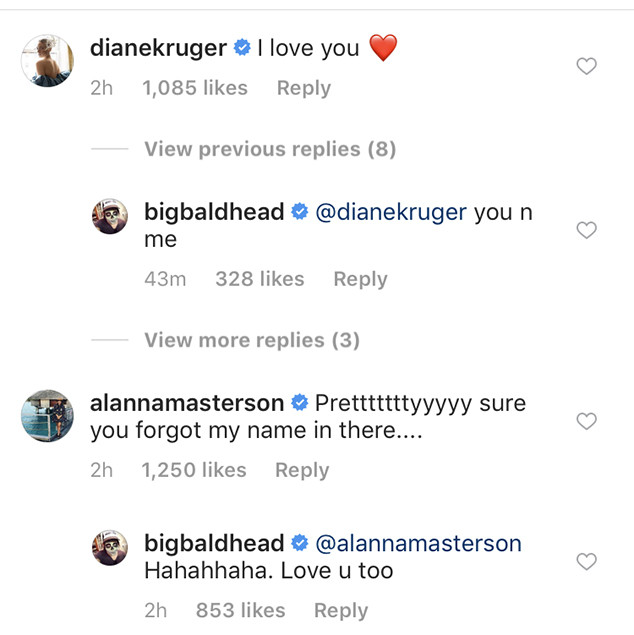
Task: Expand "View previous replies (8)"
Action: pos(270,149)
